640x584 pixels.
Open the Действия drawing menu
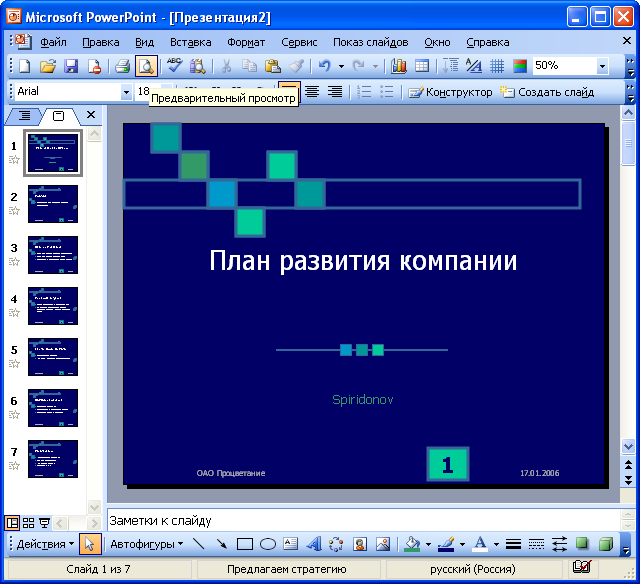click(x=45, y=544)
